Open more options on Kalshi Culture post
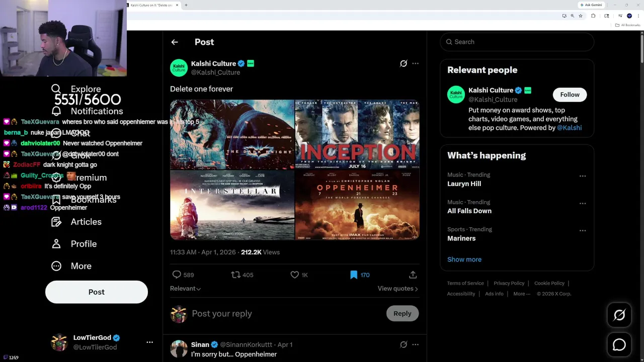Screen dimensions: 644x362 click(x=415, y=64)
